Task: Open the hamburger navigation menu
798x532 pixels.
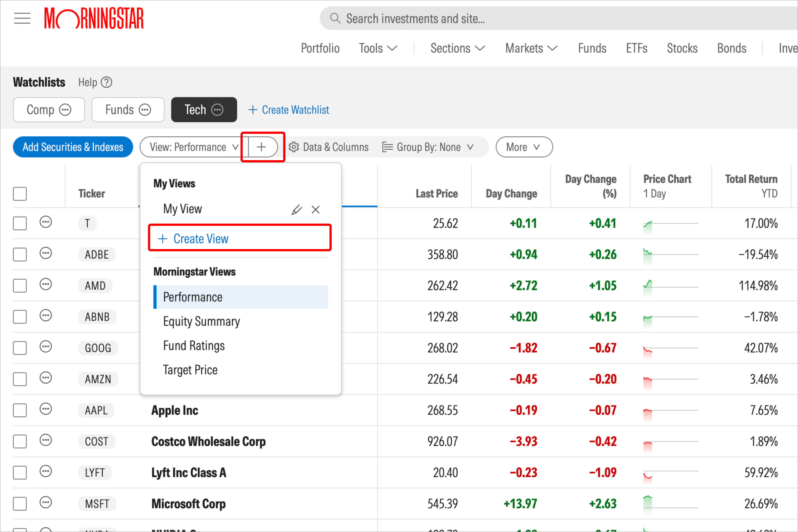Action: (x=22, y=18)
